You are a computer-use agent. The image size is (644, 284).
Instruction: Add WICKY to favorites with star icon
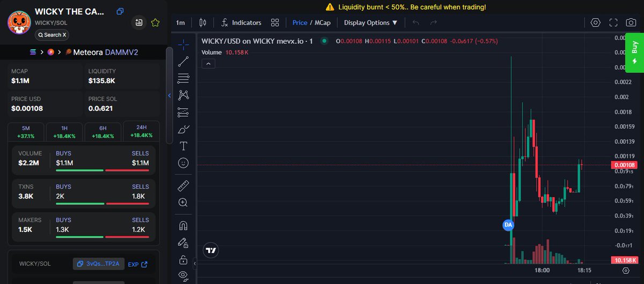[x=155, y=23]
